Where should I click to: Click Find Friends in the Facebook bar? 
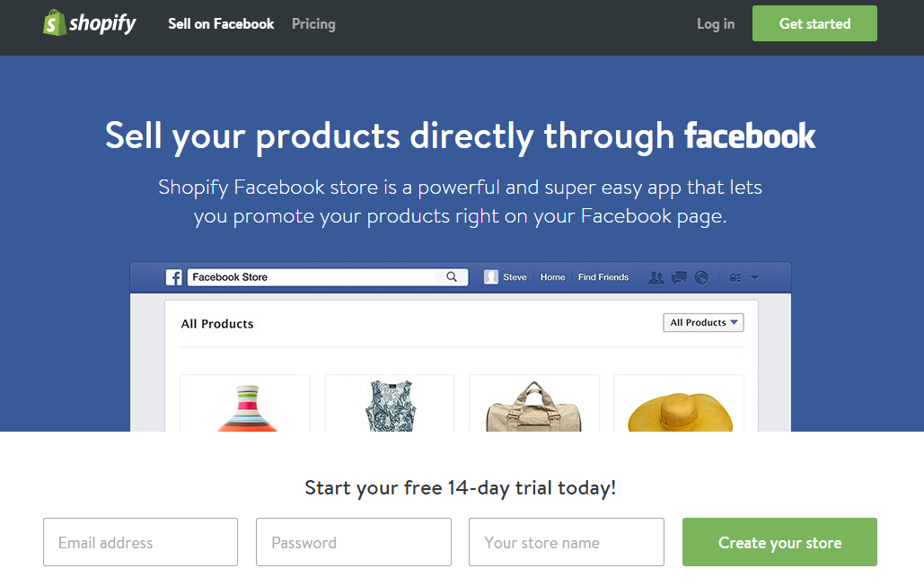[603, 276]
